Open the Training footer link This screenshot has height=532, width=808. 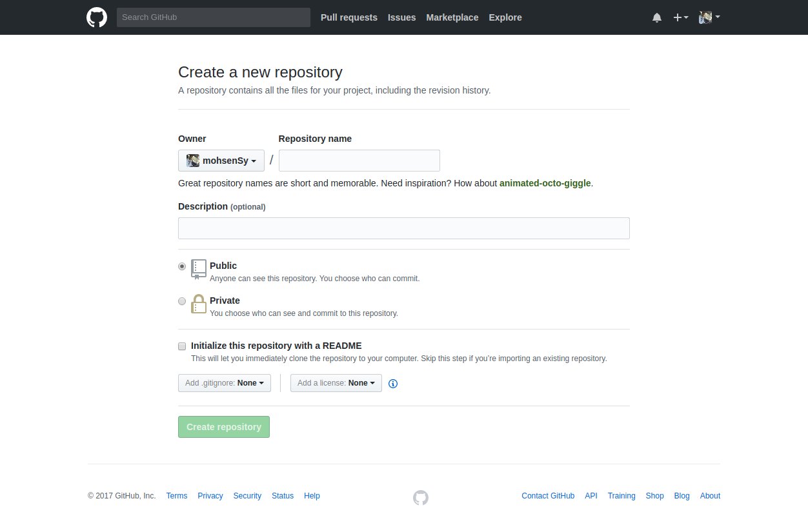(x=621, y=496)
